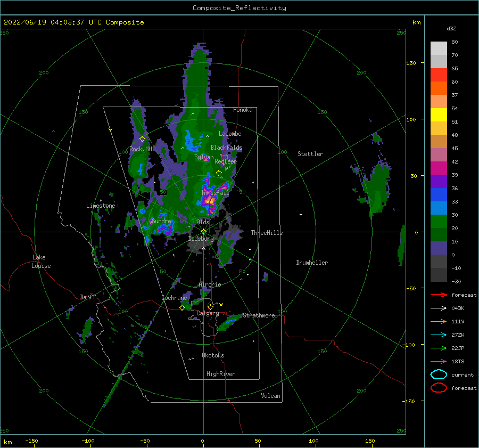Screen dimensions: 479x448
Task: Select the orange 111V arrow icon
Action: (439, 321)
